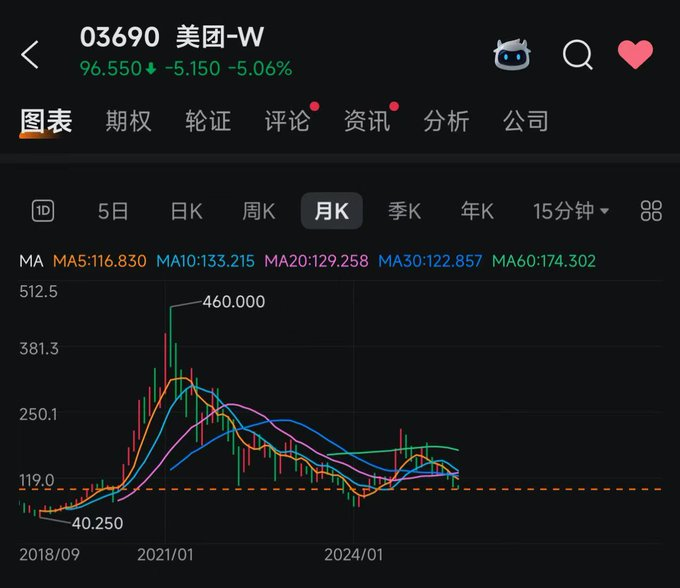This screenshot has height=588, width=680.
Task: Toggle the pink heart favorite icon
Action: (x=635, y=54)
